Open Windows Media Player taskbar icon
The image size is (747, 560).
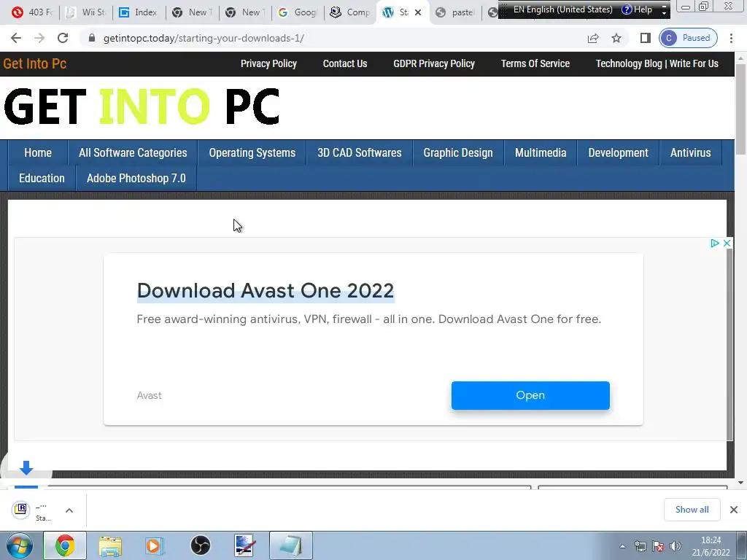pos(155,545)
